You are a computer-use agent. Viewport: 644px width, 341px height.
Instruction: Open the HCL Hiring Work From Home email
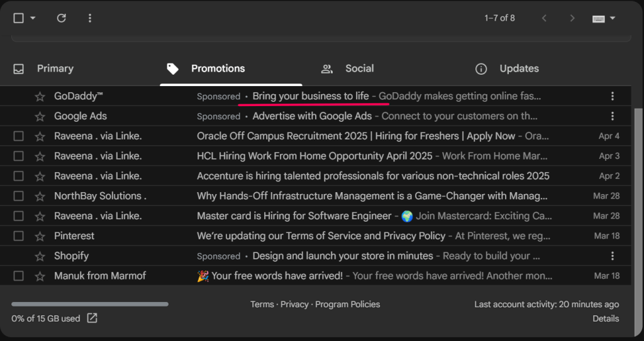click(314, 156)
